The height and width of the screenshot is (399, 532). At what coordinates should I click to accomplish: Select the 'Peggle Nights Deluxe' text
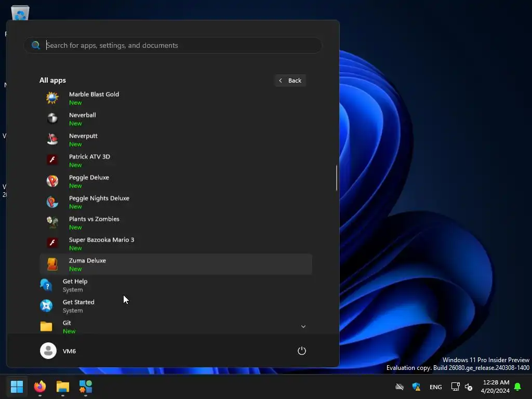99,198
